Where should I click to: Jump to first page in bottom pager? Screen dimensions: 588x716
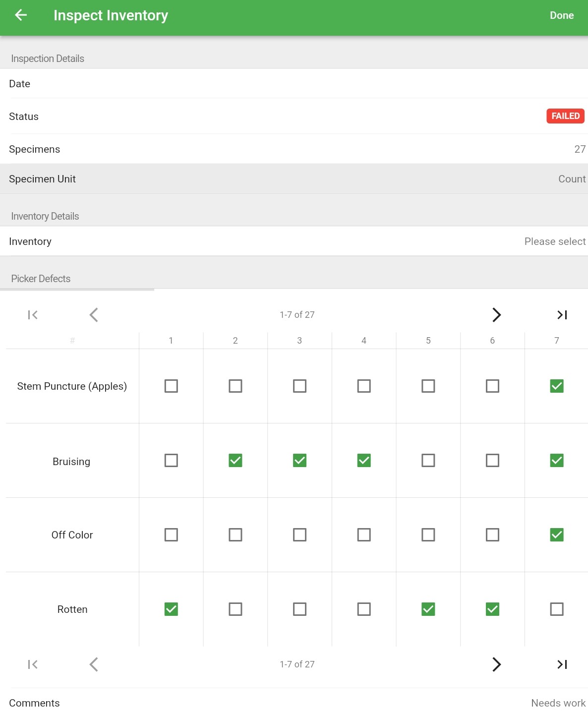tap(33, 664)
